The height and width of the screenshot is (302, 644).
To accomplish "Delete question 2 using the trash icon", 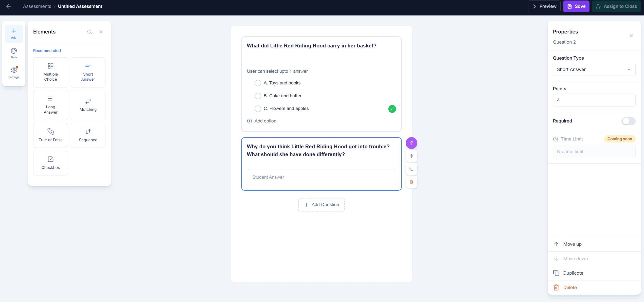I will (x=411, y=182).
